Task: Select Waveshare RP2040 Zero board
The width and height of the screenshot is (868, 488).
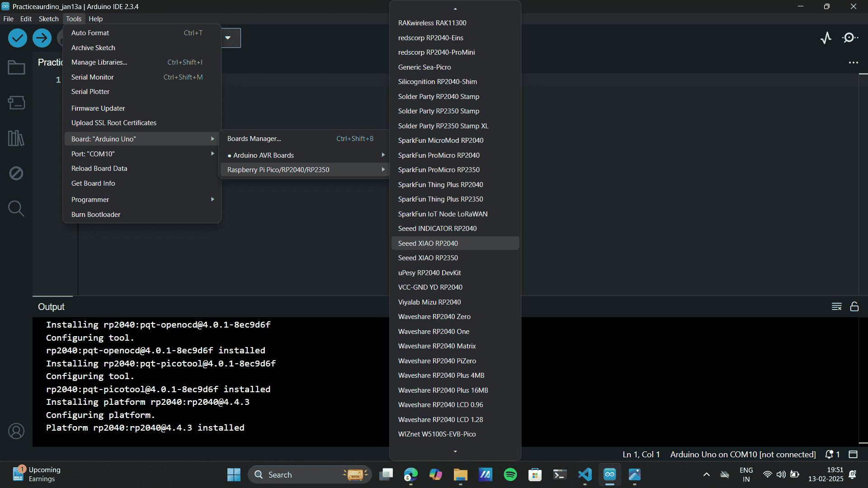Action: click(455, 317)
